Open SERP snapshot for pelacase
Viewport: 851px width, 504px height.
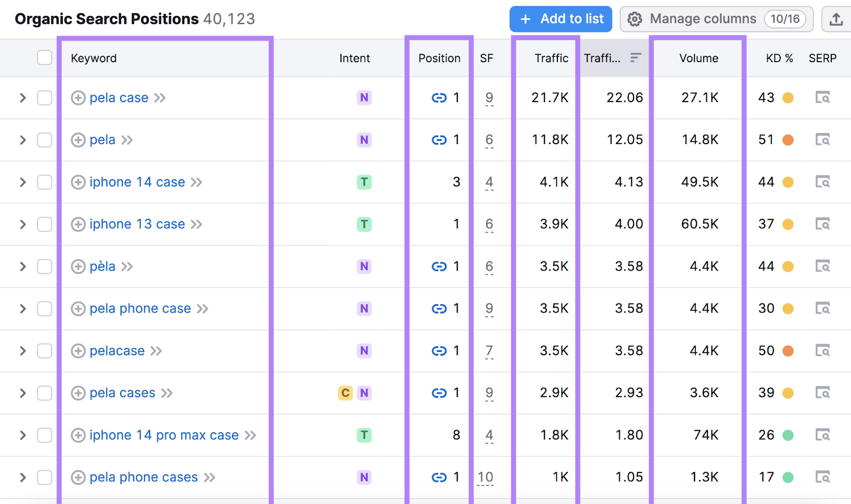pyautogui.click(x=822, y=351)
